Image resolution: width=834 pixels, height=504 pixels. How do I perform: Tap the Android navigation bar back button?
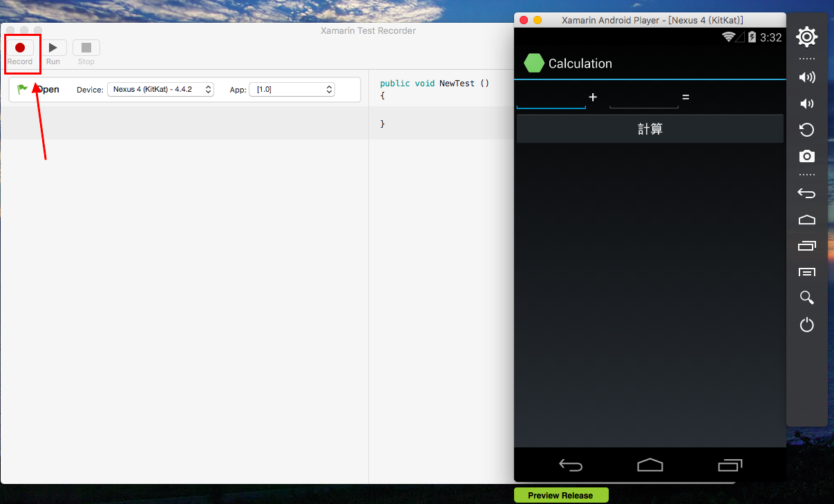coord(571,465)
